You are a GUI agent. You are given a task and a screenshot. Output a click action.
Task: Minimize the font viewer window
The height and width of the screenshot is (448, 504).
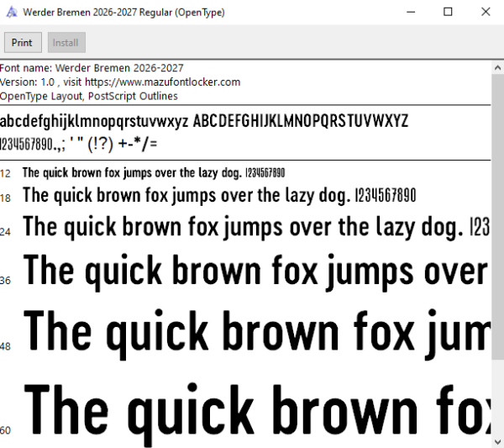(x=411, y=13)
